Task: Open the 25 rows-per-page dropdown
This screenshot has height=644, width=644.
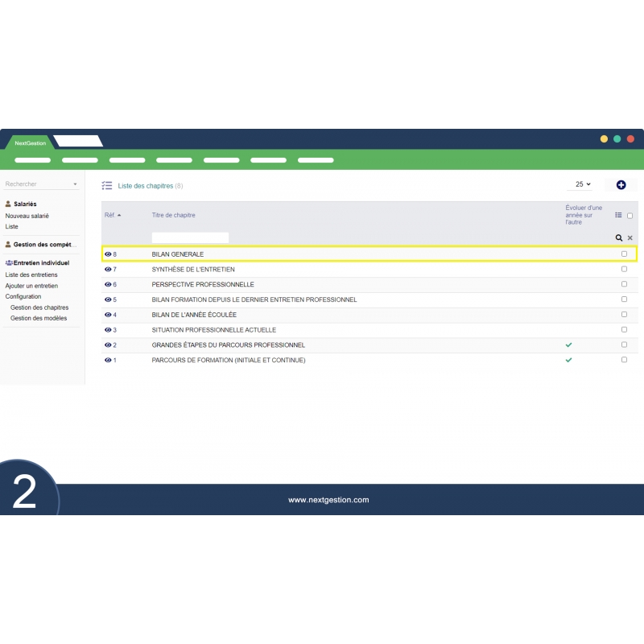Action: pyautogui.click(x=583, y=184)
